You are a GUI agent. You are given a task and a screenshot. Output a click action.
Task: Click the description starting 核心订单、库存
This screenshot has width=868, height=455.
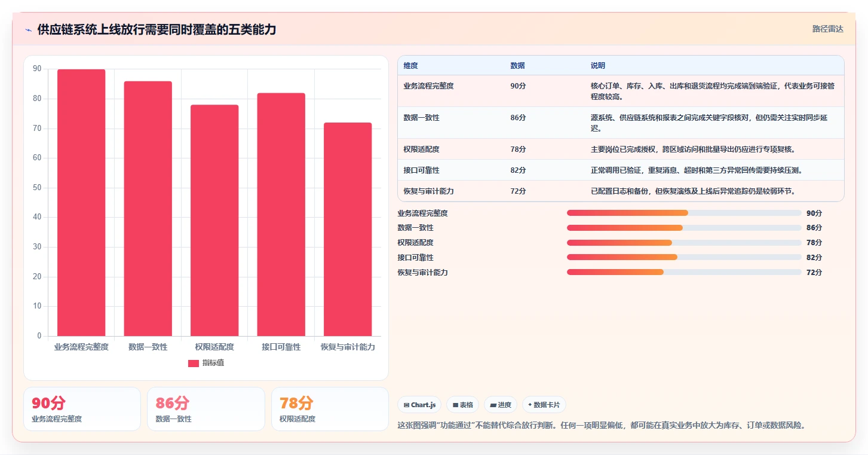(x=713, y=91)
